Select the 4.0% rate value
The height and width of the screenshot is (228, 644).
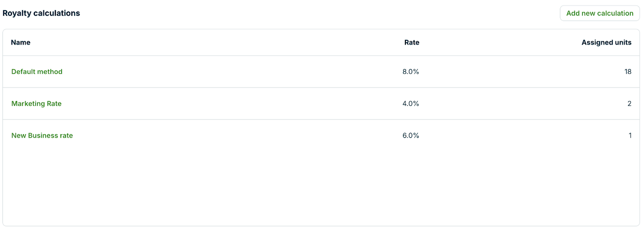point(410,103)
